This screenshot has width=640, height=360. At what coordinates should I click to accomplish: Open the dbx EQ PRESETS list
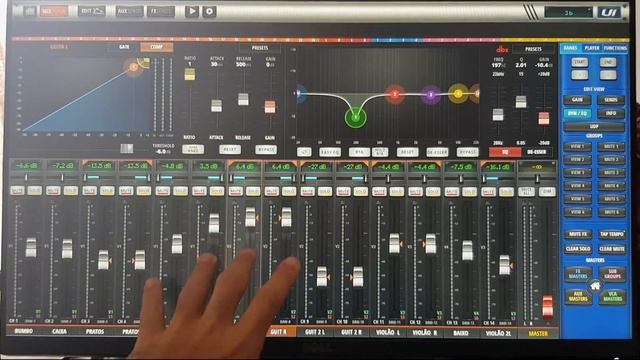click(533, 49)
